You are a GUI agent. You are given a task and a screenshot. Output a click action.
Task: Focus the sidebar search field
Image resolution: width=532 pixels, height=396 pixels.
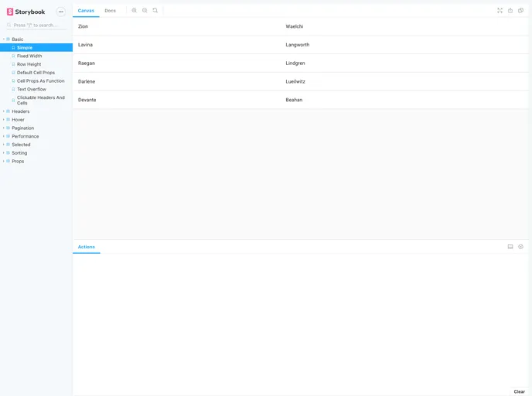(x=36, y=25)
